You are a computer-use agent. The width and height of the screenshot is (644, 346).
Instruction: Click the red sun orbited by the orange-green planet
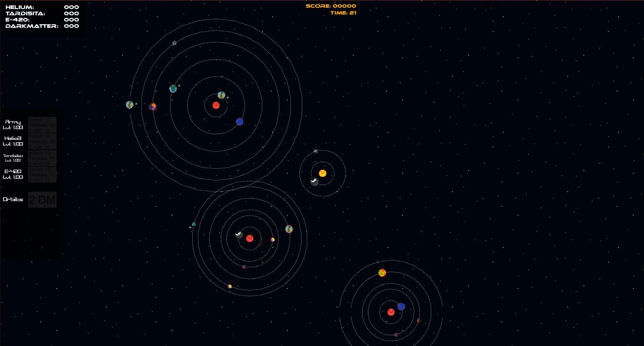tap(391, 312)
